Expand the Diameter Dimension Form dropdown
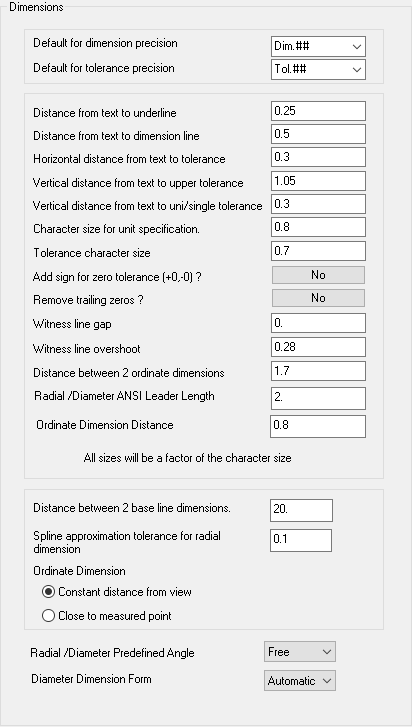Image resolution: width=412 pixels, height=727 pixels. pos(300,681)
